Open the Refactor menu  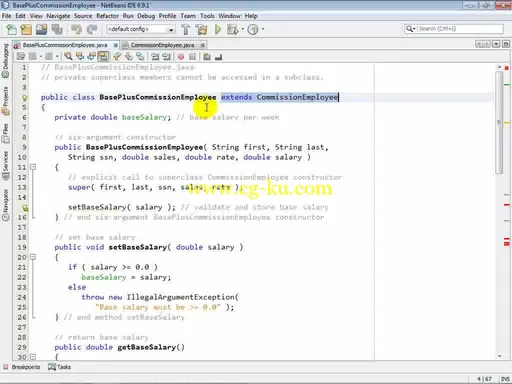[107, 16]
